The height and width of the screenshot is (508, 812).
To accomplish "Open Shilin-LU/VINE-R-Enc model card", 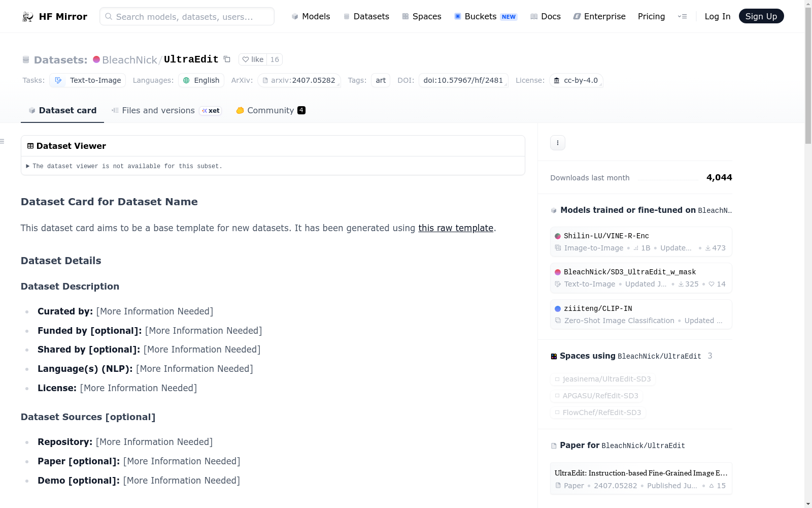I will tap(641, 242).
